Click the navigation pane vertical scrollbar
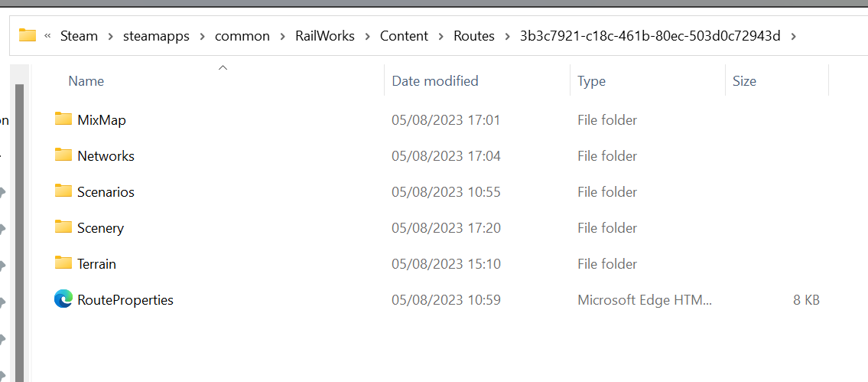This screenshot has height=382, width=868. 20,230
